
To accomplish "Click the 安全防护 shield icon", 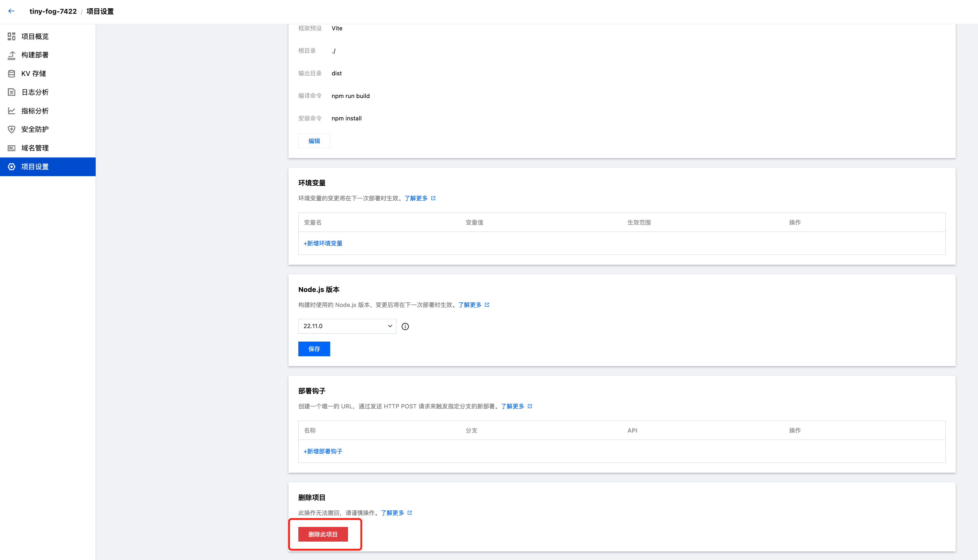I will 12,129.
